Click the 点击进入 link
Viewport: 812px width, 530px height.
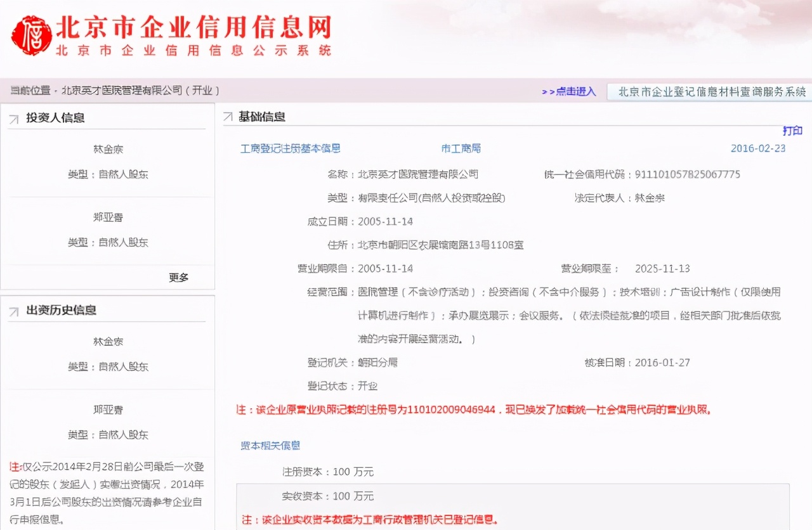576,91
